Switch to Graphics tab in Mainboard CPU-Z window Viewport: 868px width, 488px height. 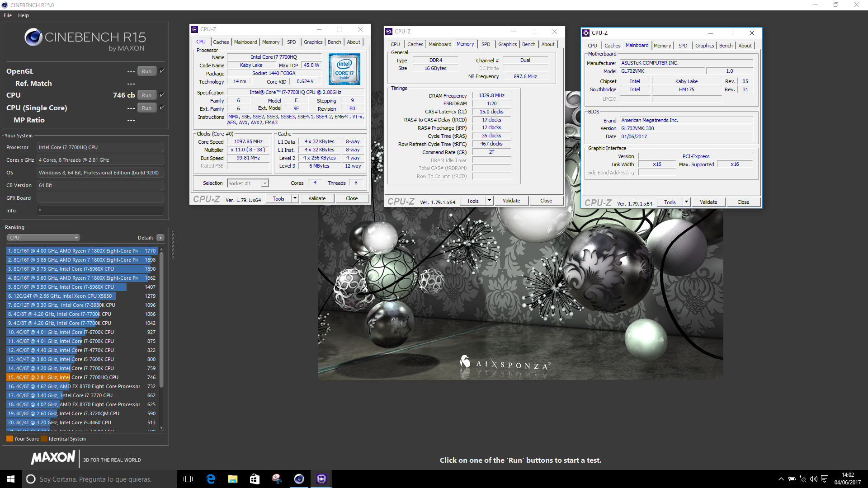pos(705,46)
